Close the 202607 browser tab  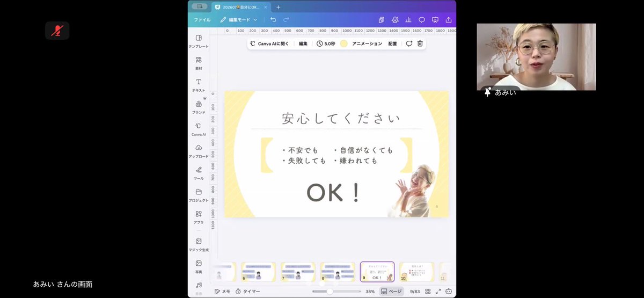266,7
